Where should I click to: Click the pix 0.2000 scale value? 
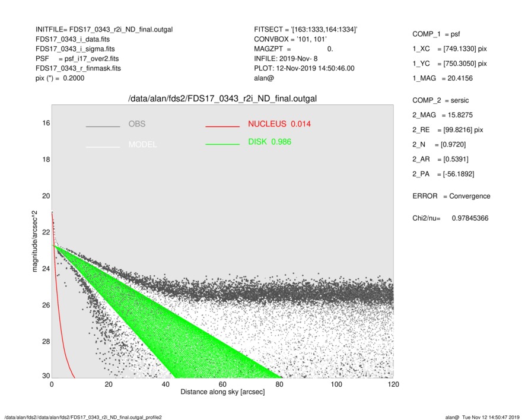[60, 78]
